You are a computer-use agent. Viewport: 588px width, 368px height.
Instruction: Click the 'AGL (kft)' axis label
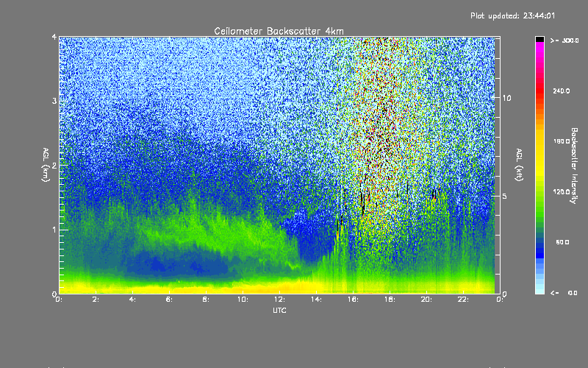(x=519, y=165)
